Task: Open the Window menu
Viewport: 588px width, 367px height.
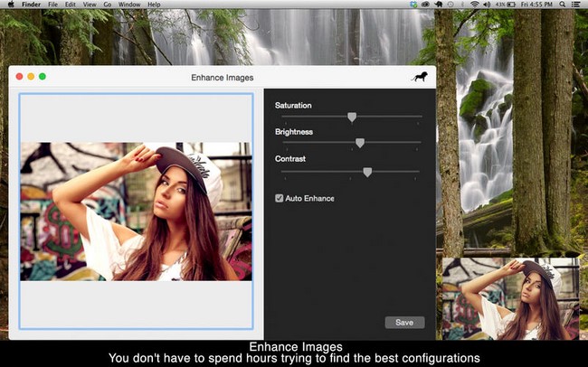Action: coord(129,5)
